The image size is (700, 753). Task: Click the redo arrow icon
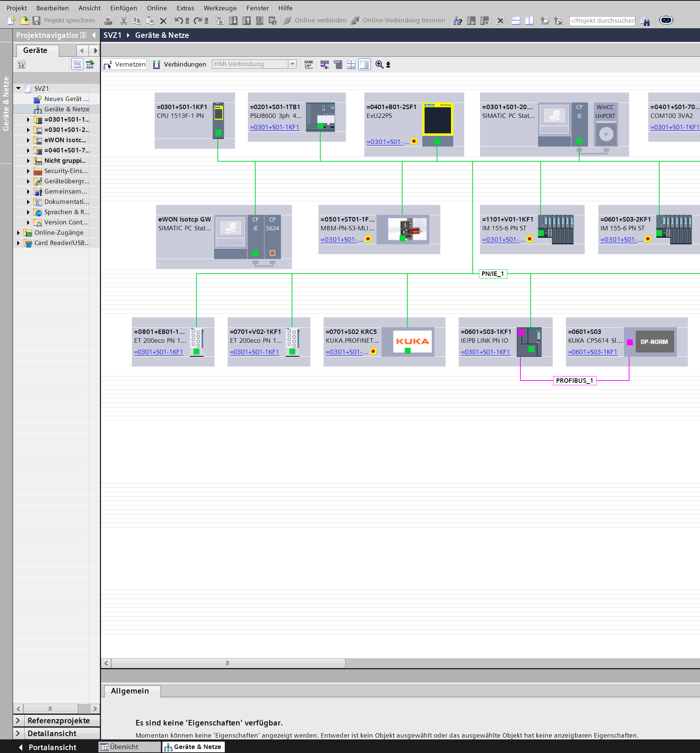[197, 21]
